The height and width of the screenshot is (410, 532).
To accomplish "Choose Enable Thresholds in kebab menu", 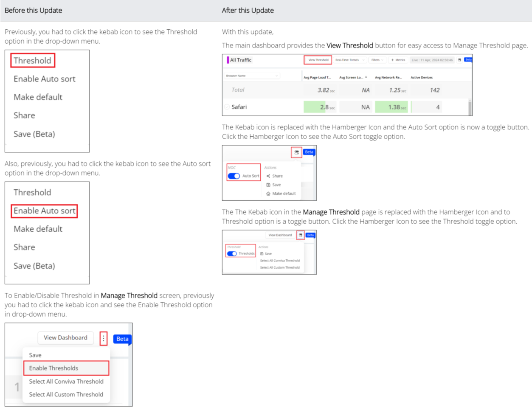I will click(66, 368).
